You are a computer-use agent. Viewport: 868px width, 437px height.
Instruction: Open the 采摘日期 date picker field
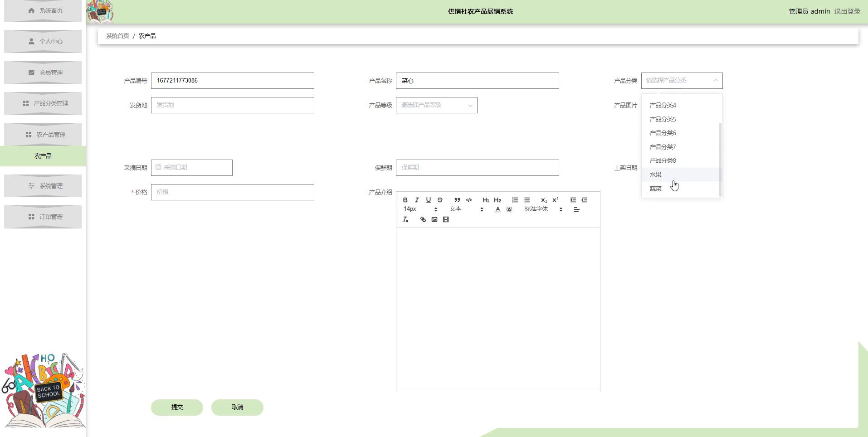point(191,168)
